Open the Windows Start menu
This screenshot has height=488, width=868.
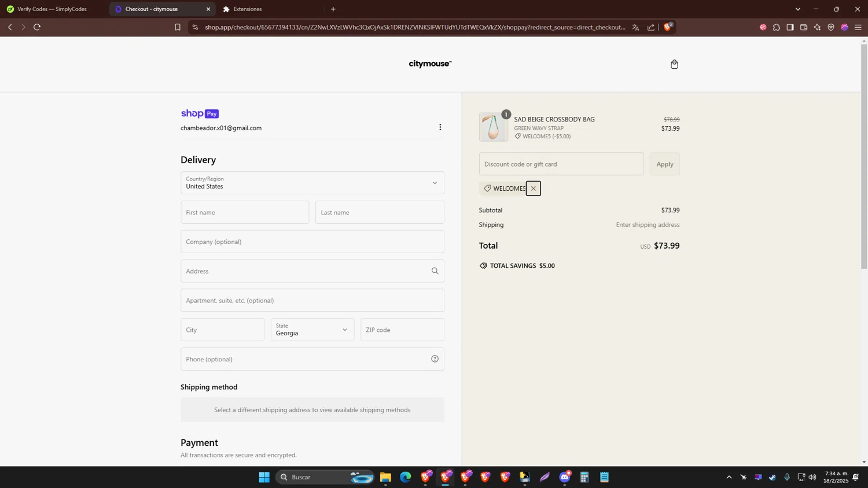[264, 477]
